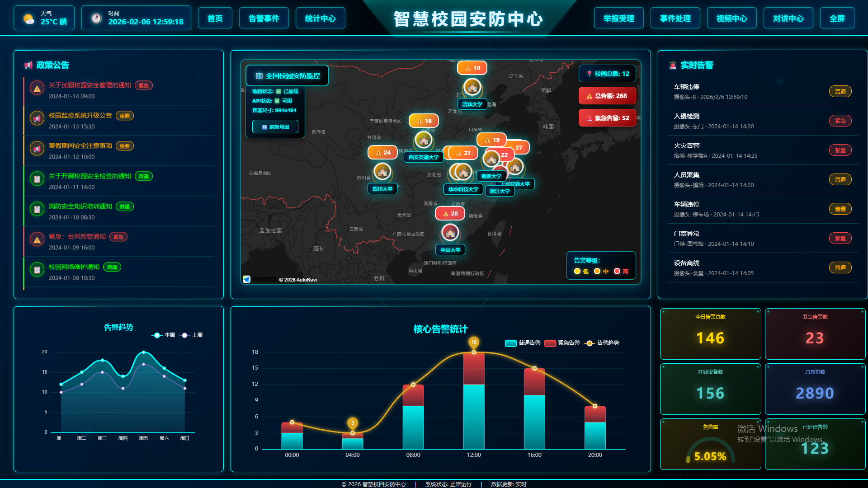Toggle 上周 series in 告警趋势 legend
868x488 pixels.
[191, 335]
